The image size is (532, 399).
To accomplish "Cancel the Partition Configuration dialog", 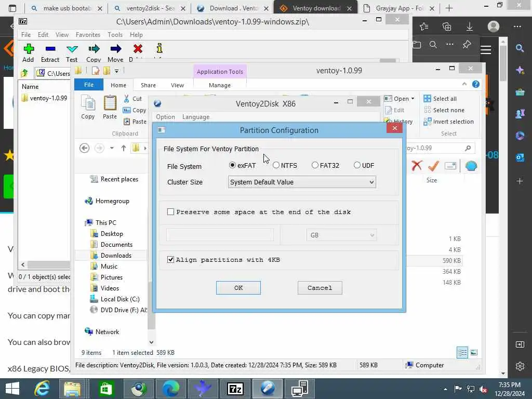I will point(320,288).
